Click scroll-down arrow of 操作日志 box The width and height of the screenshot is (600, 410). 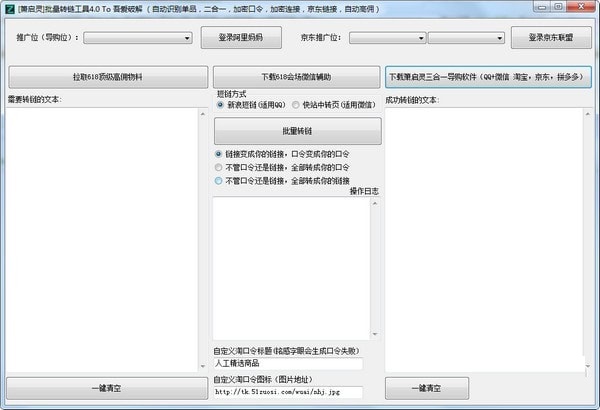(x=375, y=334)
